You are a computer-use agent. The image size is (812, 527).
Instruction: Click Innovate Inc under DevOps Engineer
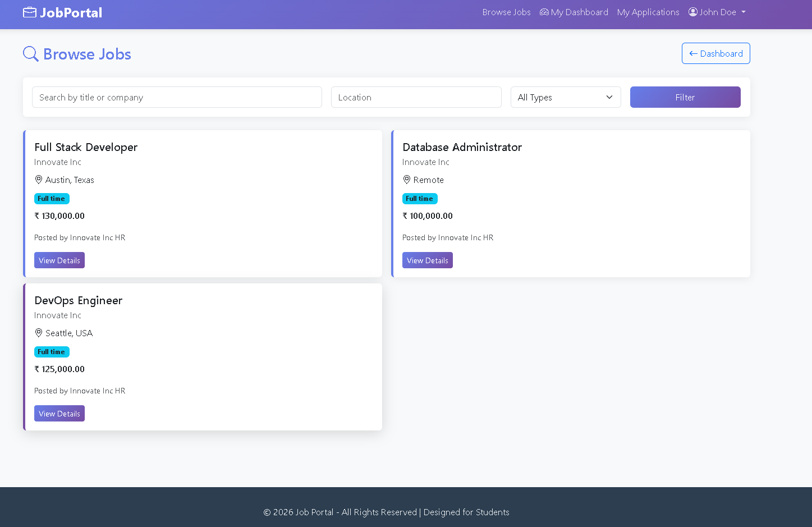pyautogui.click(x=58, y=315)
